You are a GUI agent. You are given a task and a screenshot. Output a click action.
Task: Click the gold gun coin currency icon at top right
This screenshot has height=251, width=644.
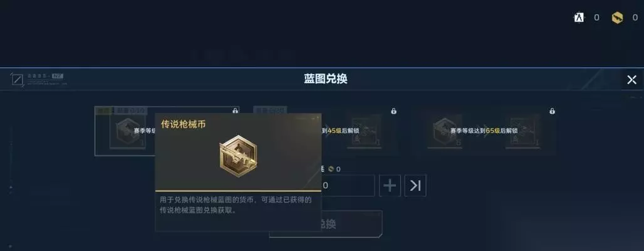(617, 18)
